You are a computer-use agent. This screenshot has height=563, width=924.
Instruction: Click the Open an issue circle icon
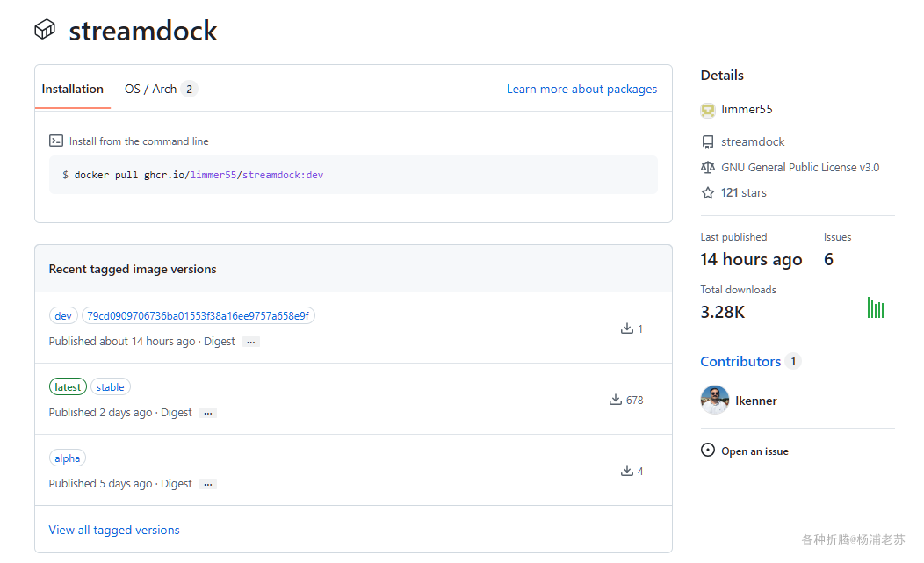point(708,451)
